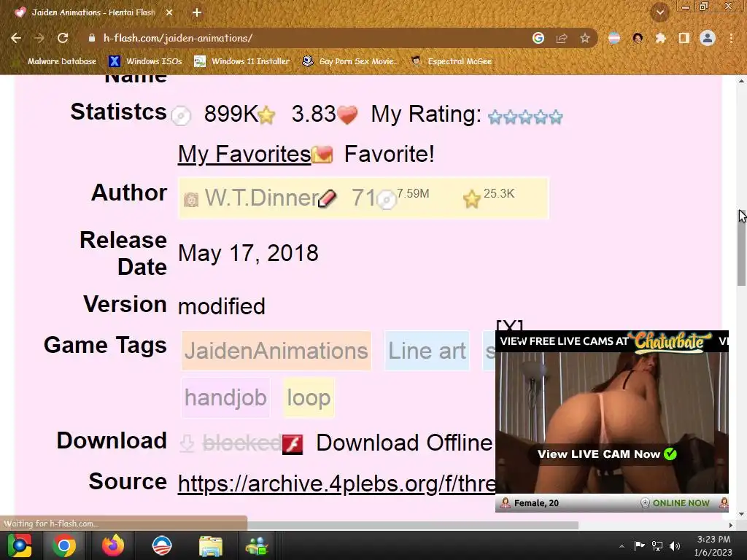Open the File Explorer folder taskbar icon

pos(211,545)
